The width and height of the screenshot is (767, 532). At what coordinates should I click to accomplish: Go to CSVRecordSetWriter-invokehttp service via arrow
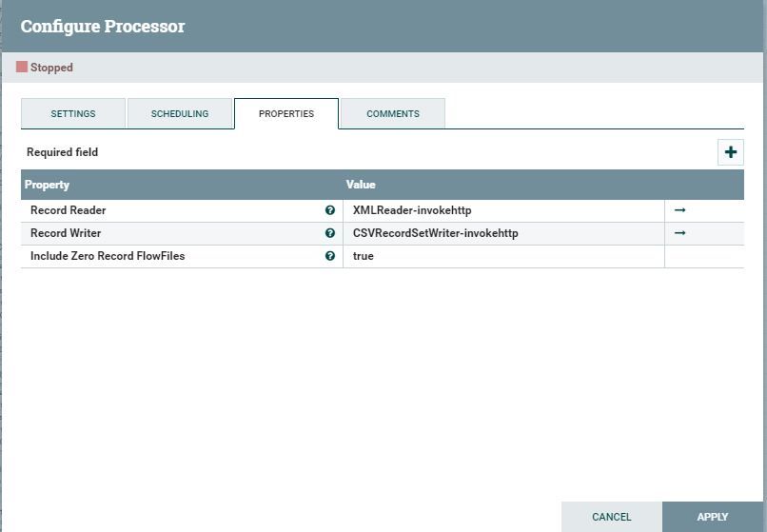point(680,233)
